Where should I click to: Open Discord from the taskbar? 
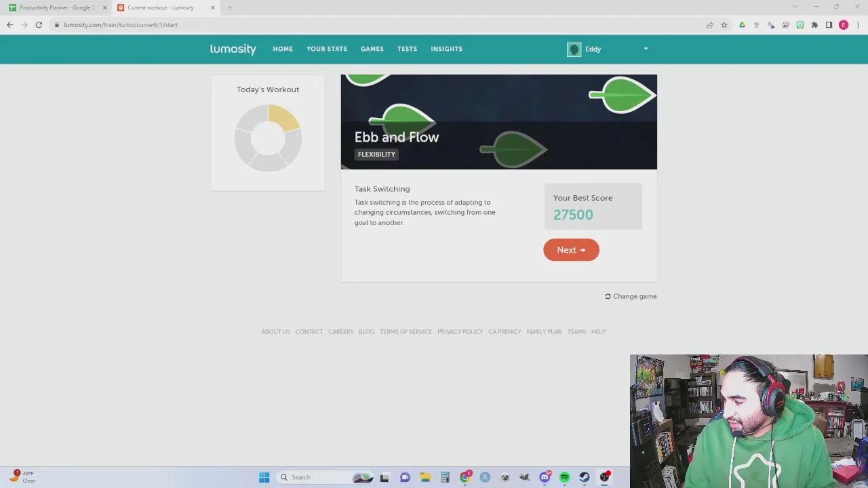[x=545, y=477]
